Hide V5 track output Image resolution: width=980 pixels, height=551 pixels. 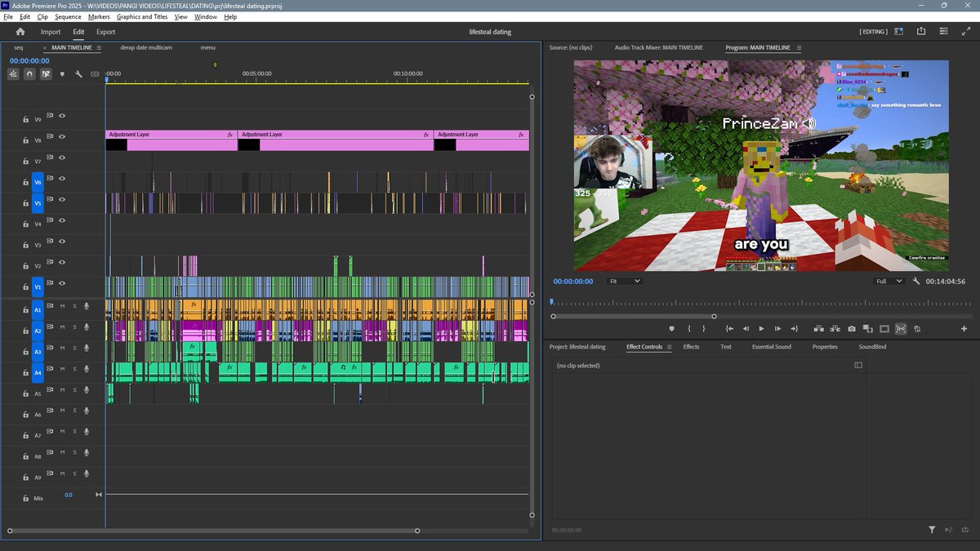pyautogui.click(x=62, y=199)
